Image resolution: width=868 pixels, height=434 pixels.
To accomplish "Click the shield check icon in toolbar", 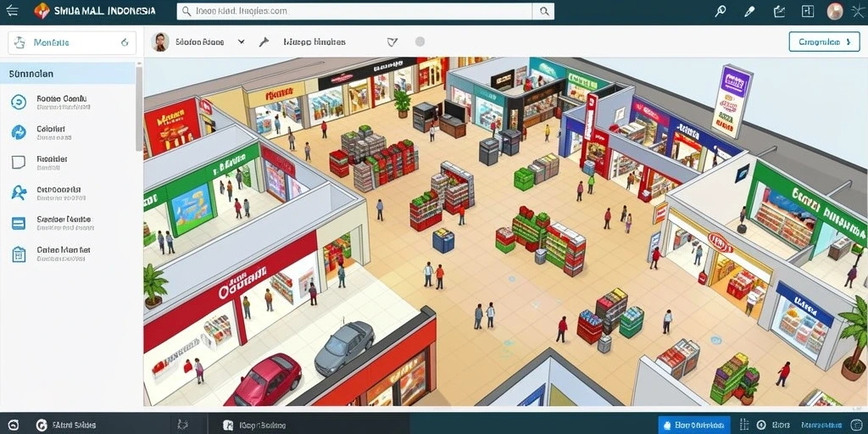I will point(392,42).
